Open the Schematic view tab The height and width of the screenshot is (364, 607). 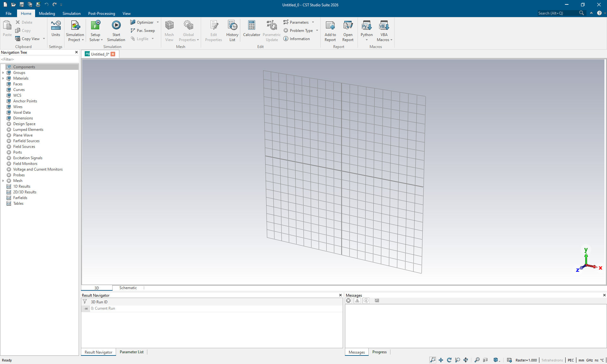128,288
